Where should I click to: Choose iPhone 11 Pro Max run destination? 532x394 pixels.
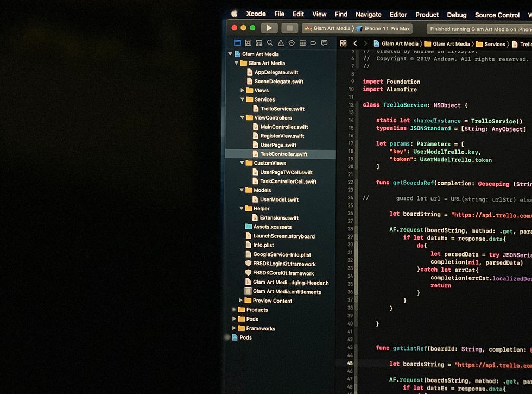[x=383, y=28]
